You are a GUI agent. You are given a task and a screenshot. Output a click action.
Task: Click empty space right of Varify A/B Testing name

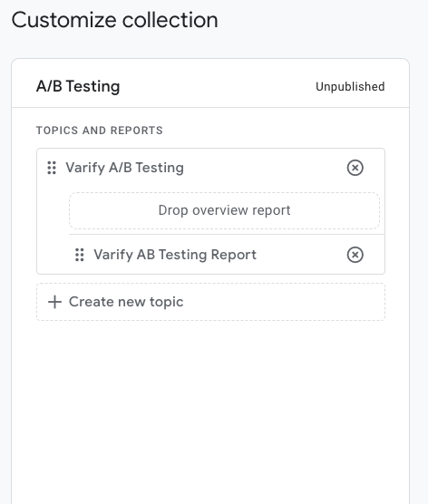coord(266,168)
